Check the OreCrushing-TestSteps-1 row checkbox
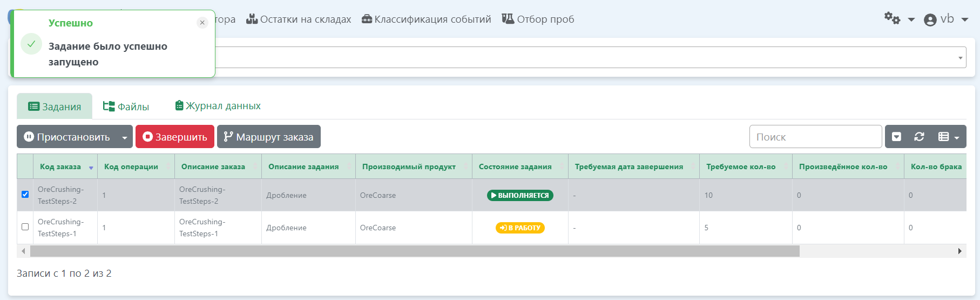Screen dimensions: 980x300 (x=25, y=226)
